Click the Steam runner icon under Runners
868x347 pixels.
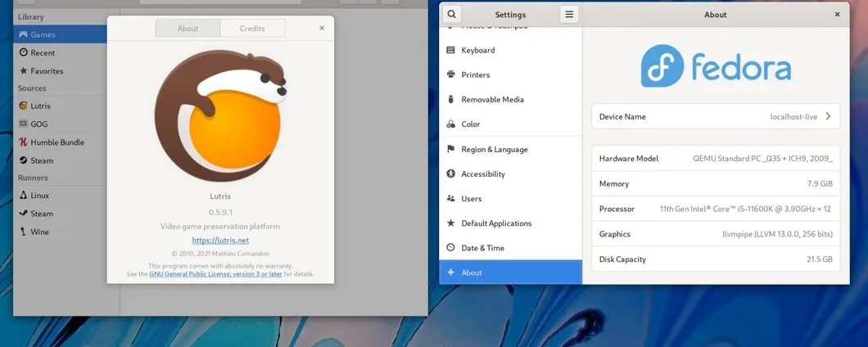click(x=23, y=214)
